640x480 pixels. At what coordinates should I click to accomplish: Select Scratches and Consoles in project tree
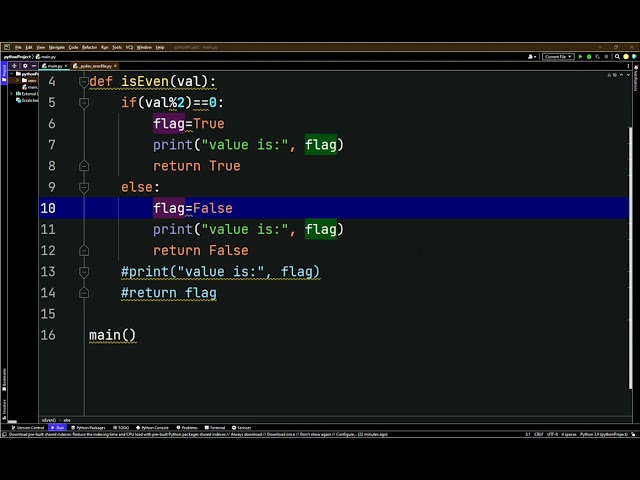27,100
